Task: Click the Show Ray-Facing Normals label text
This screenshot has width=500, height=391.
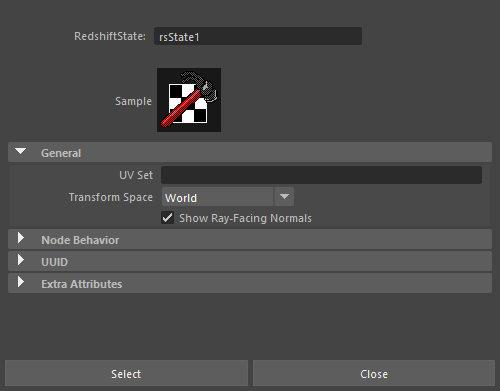Action: coord(245,218)
